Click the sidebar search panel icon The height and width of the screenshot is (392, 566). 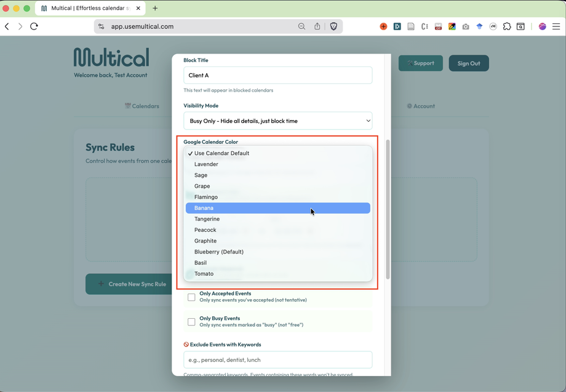pos(520,26)
